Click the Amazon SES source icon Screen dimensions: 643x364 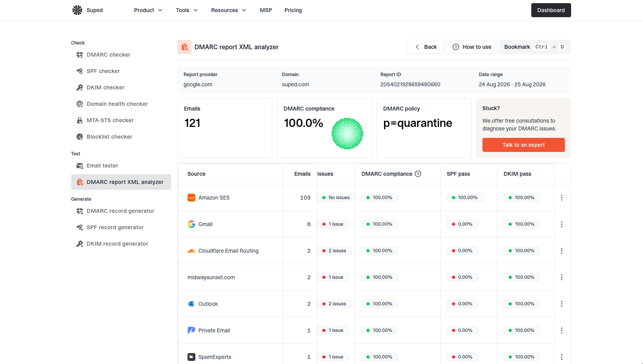coord(191,198)
